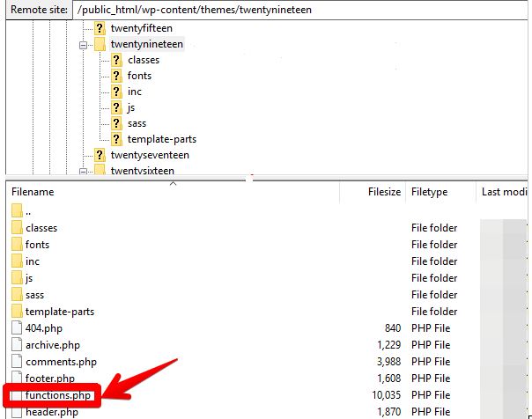The height and width of the screenshot is (419, 532).
Task: Sort files by the Filesize column header
Action: [x=383, y=191]
